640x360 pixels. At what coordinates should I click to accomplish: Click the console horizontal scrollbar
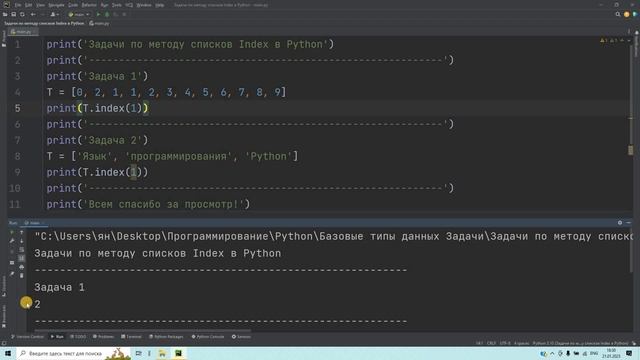[143, 330]
